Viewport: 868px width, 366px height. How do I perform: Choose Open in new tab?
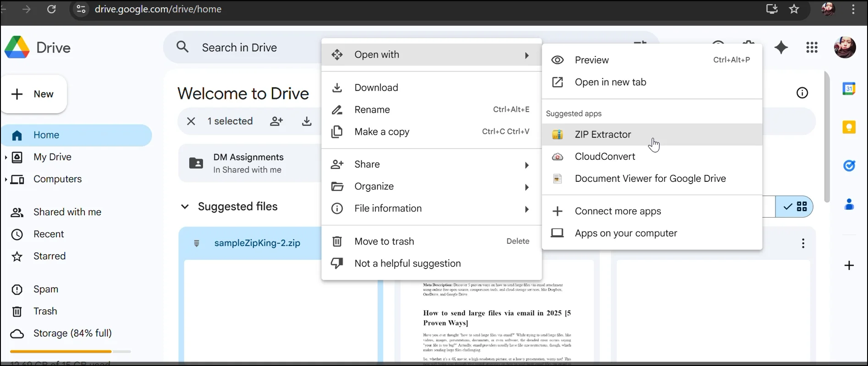[x=652, y=82]
